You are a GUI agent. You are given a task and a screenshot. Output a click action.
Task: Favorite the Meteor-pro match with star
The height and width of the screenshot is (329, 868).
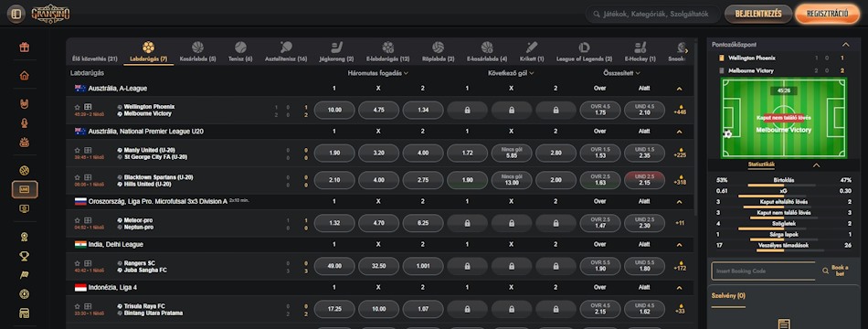click(78, 220)
